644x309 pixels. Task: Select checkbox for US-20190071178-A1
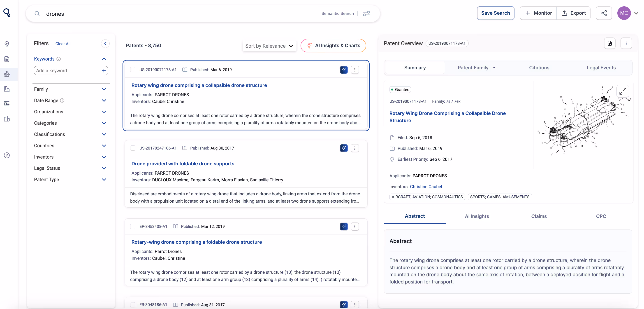[x=133, y=70]
